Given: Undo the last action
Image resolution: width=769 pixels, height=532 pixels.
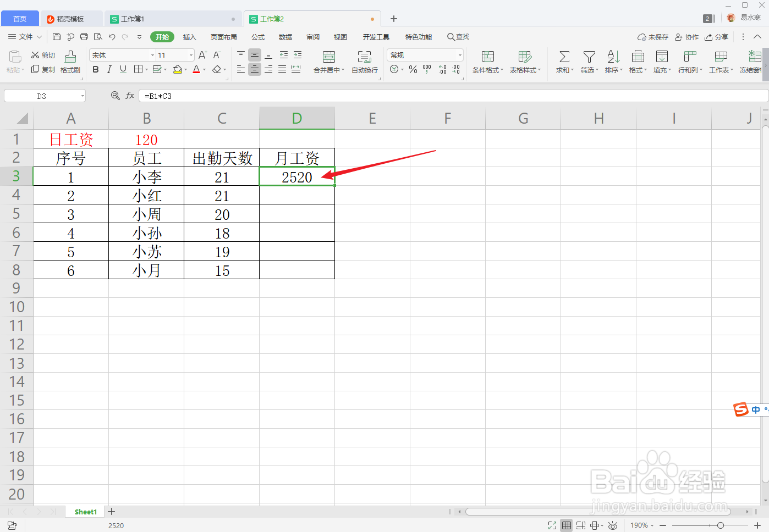Looking at the screenshot, I should click(112, 37).
